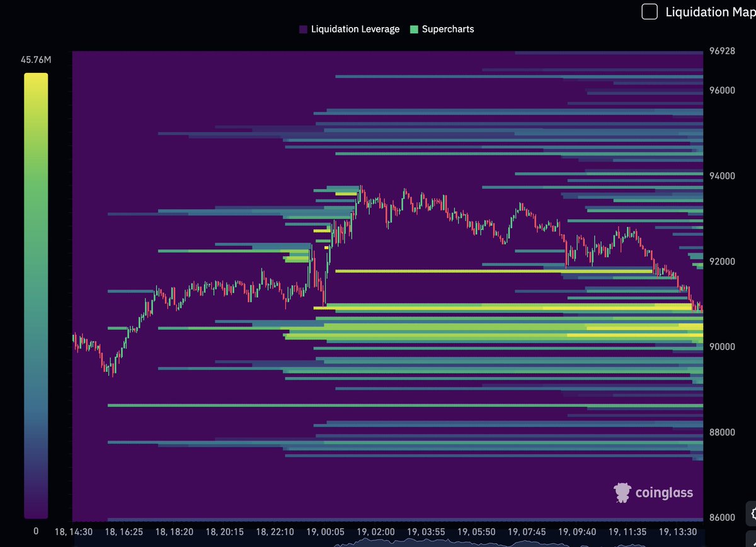
Task: Click the 19, 05:50 time label
Action: point(477,532)
